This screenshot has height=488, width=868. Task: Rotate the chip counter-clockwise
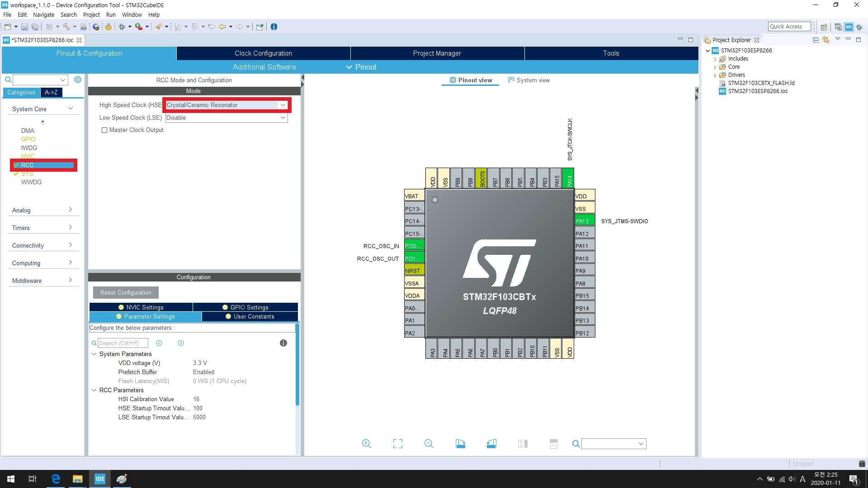pyautogui.click(x=491, y=444)
